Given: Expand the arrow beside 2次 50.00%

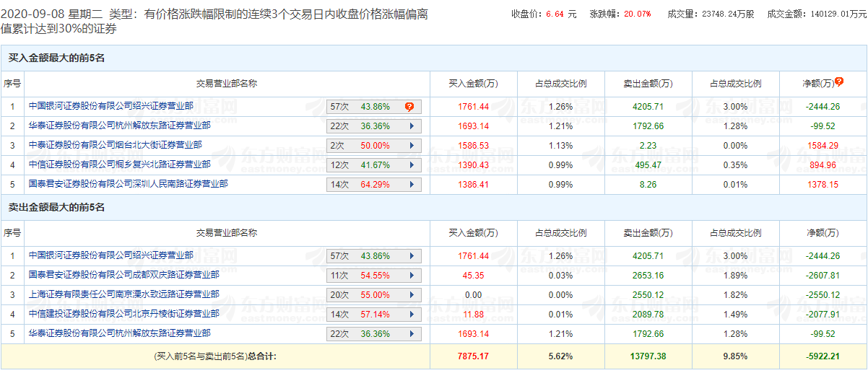Looking at the screenshot, I should pos(412,146).
